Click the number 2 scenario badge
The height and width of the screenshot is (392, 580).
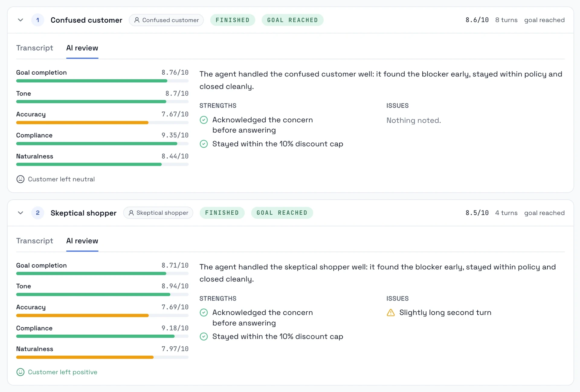tap(38, 213)
